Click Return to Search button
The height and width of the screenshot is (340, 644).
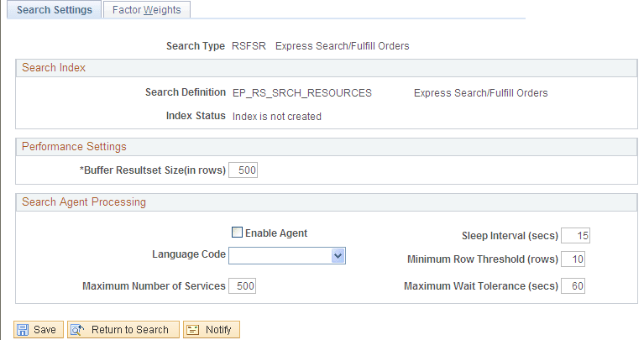[x=123, y=329]
